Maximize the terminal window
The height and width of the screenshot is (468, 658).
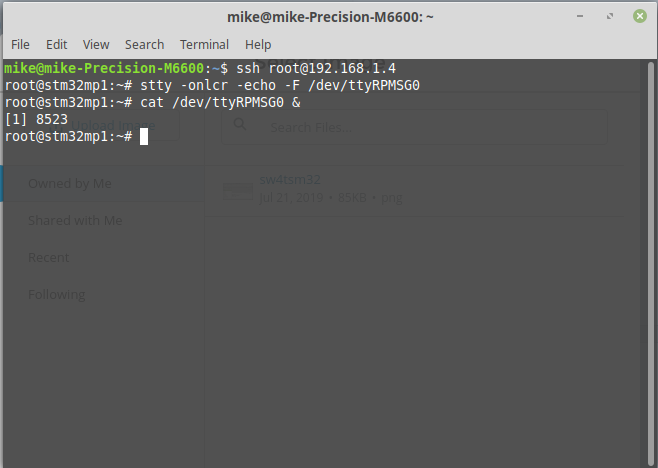[x=610, y=16]
